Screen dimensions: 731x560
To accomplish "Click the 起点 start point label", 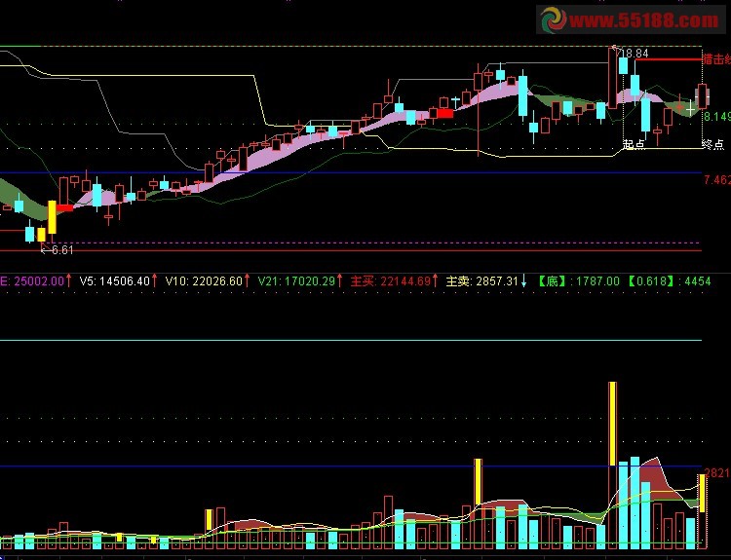I will [x=634, y=144].
